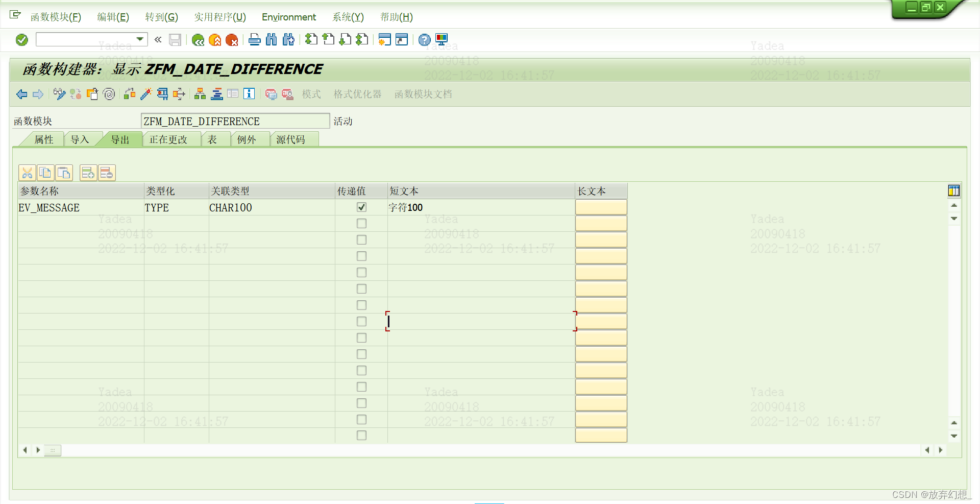The height and width of the screenshot is (504, 980).
Task: Go to first page icon
Action: point(311,40)
